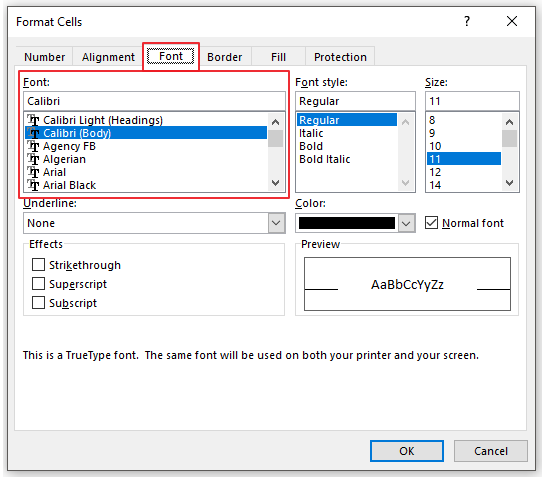Click the font style list's up arrow

(405, 122)
